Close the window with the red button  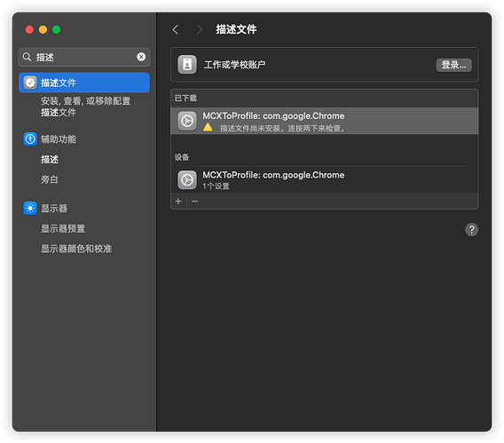pos(29,29)
